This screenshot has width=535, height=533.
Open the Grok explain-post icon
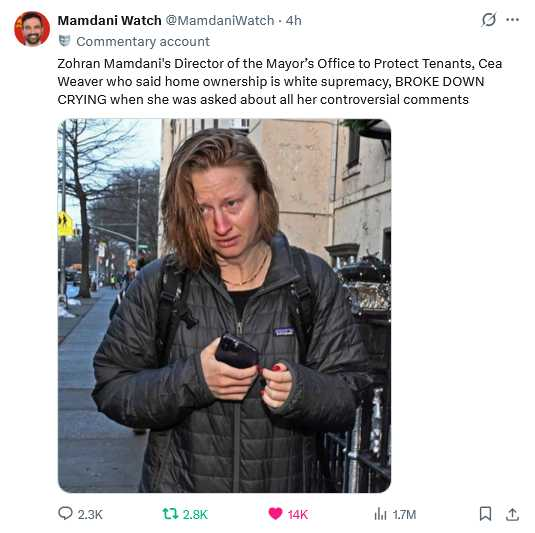[488, 20]
